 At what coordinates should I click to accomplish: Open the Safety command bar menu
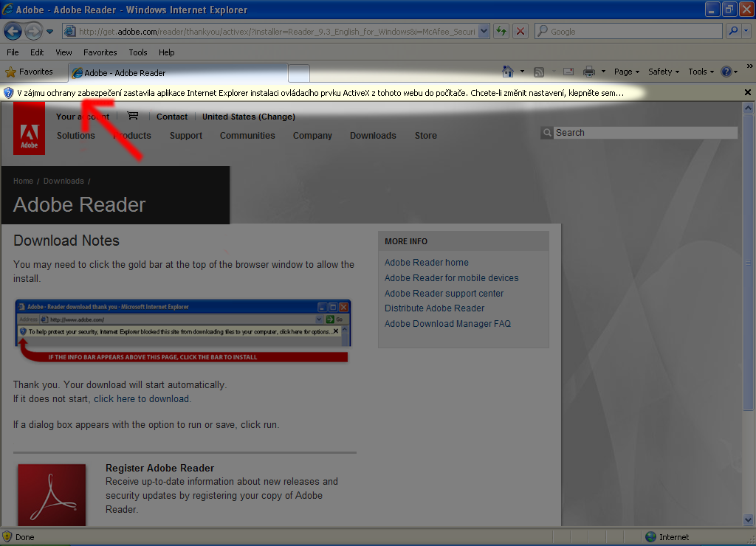pos(664,72)
